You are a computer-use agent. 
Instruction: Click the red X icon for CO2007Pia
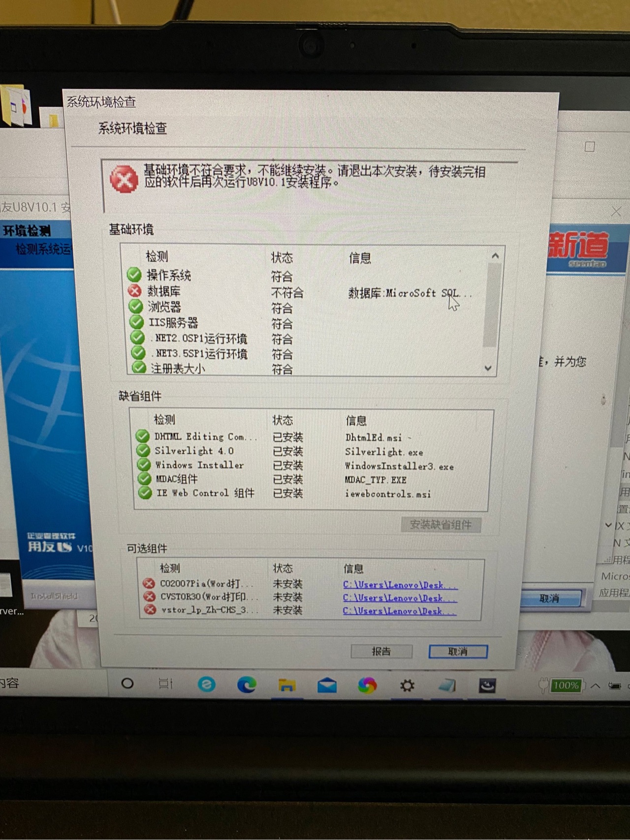point(149,584)
